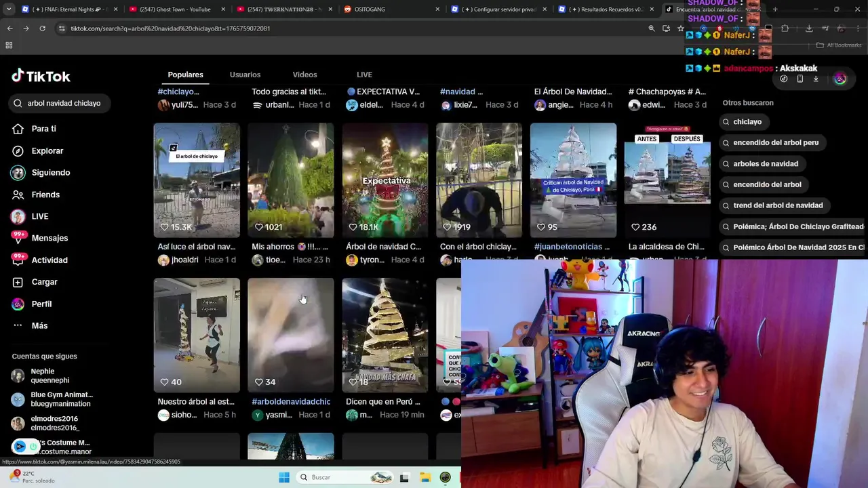Click the download app icon in TikTok header

tap(816, 79)
